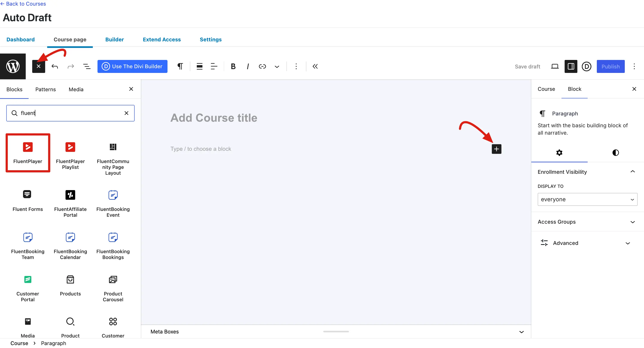Select Paragraph in the breadcrumb

[x=53, y=343]
